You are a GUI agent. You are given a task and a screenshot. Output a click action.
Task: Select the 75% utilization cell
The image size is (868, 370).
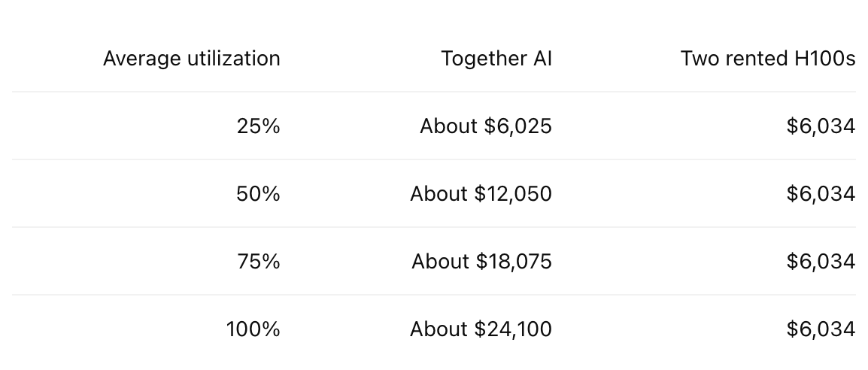tap(259, 261)
